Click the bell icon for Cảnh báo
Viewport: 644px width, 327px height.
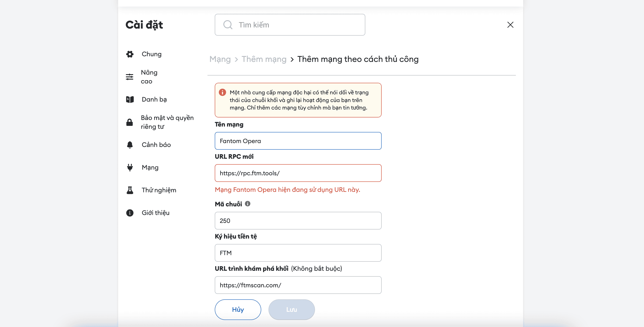pos(130,145)
